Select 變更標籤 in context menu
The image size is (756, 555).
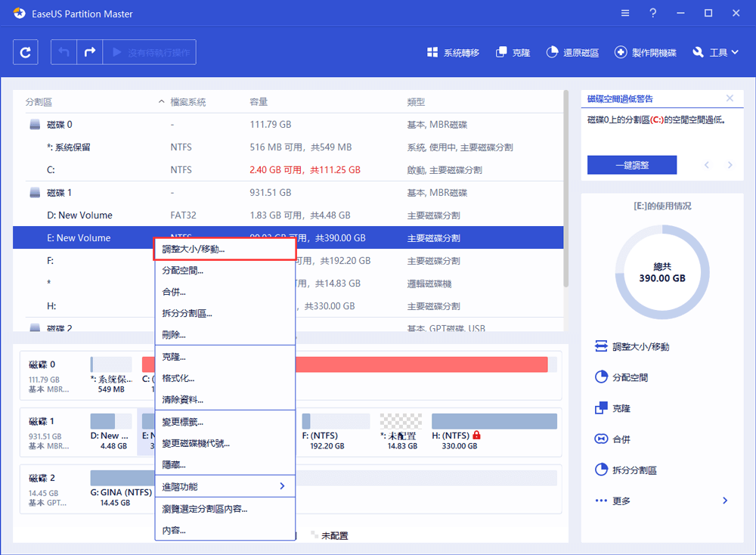pos(225,422)
